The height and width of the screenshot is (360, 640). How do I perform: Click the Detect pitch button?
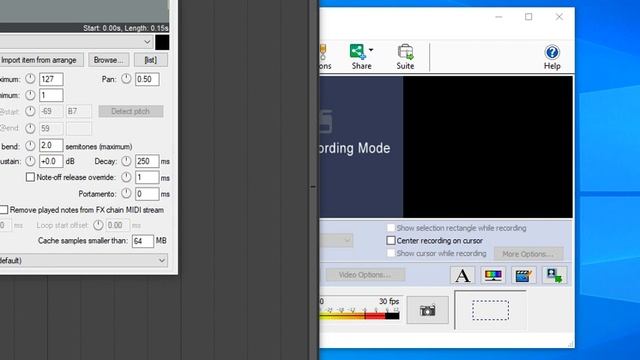131,111
